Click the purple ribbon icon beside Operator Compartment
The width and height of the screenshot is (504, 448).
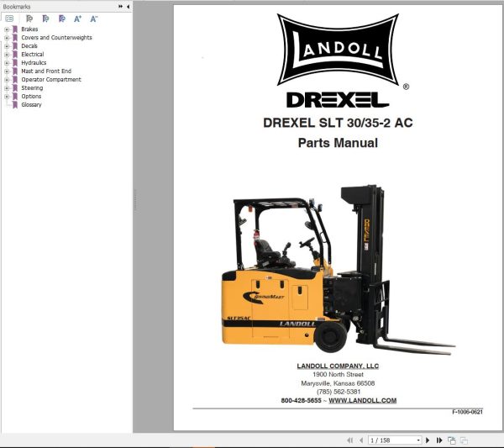[15, 80]
